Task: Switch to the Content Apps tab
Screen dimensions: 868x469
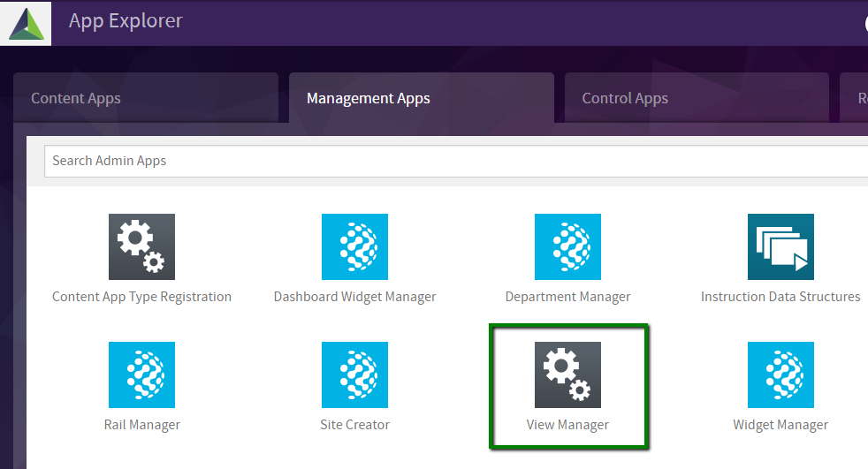Action: point(76,98)
